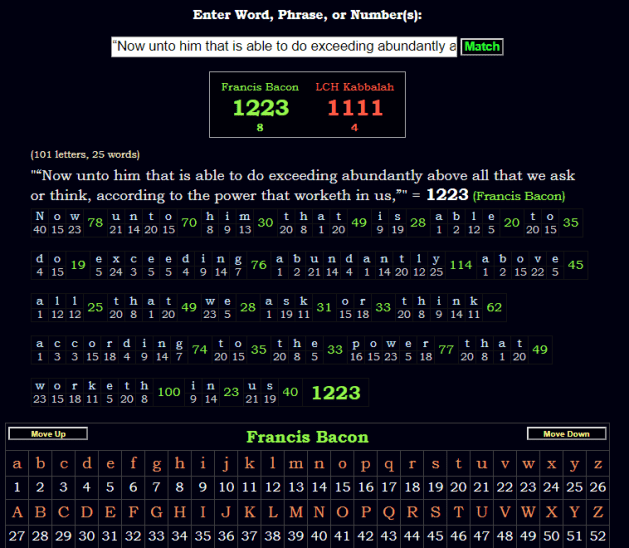The image size is (629, 548).
Task: Click the letter N of the word Now
Action: tap(40, 216)
